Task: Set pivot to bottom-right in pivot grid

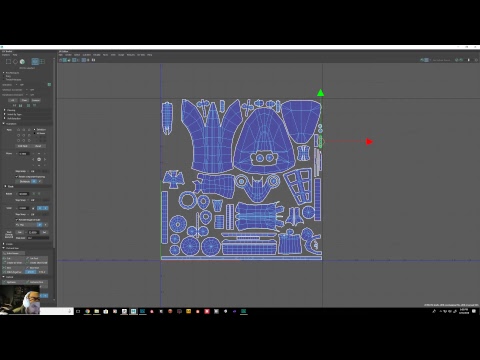Action: click(29, 140)
